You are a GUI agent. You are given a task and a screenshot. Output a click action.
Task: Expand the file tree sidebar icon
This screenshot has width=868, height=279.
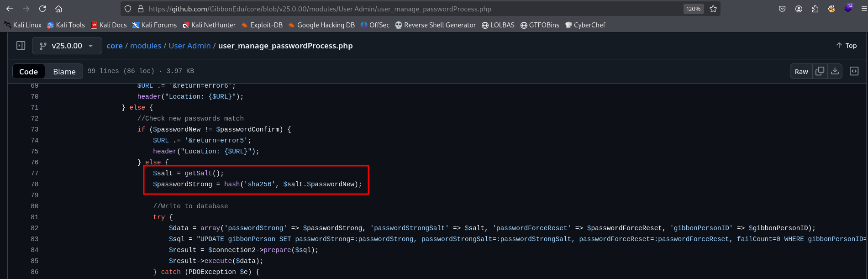pos(21,46)
